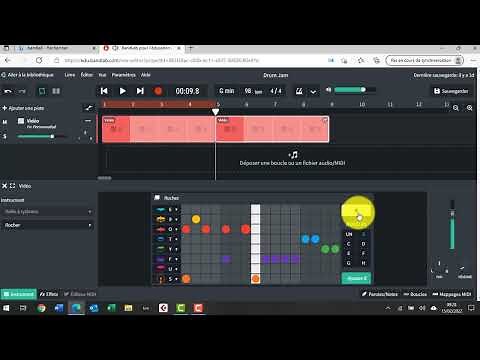Viewport: 480px width, 360px height.
Task: Open the dropdown arrow on the yellow-note drum row
Action: coord(177,220)
